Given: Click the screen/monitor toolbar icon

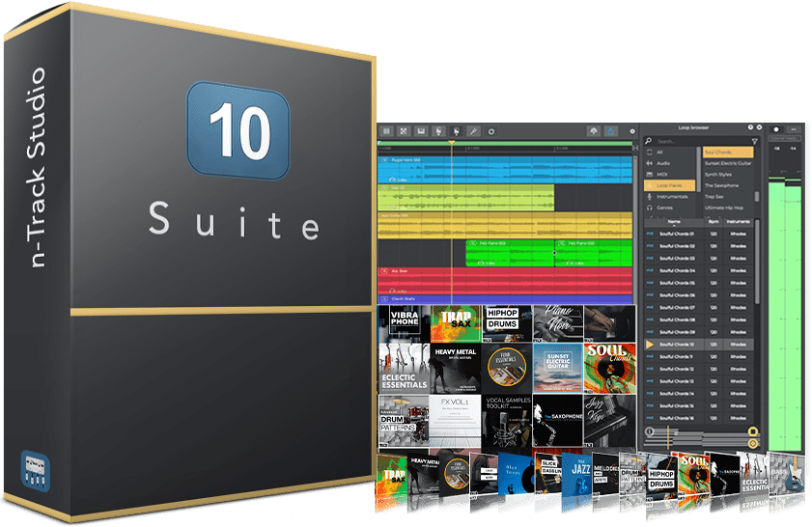Looking at the screenshot, I should coord(421,131).
